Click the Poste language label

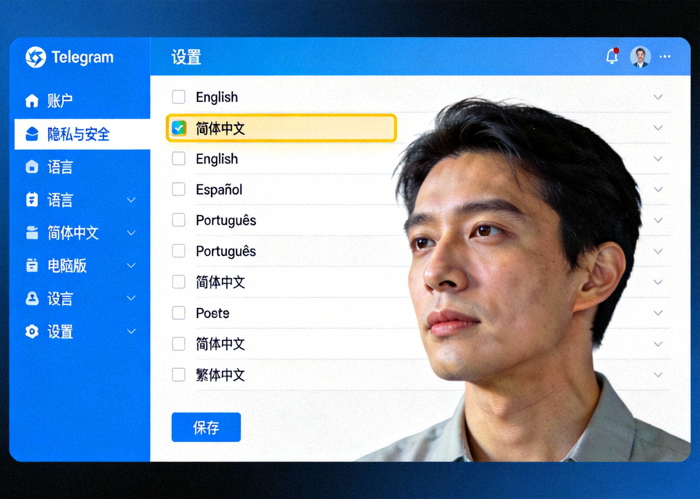click(212, 313)
